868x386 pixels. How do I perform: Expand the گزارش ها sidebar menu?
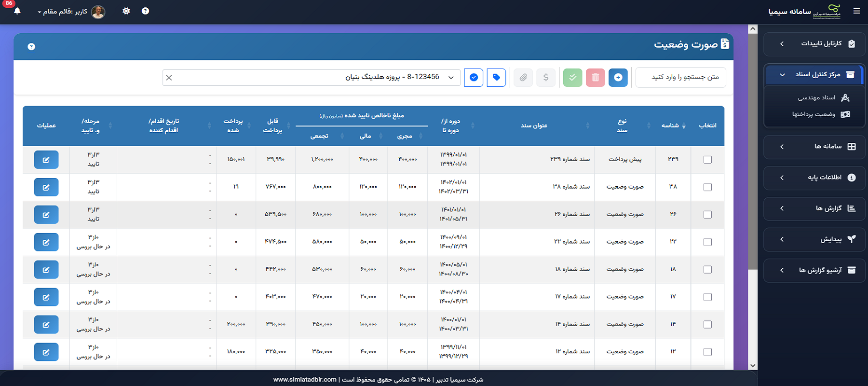click(814, 208)
